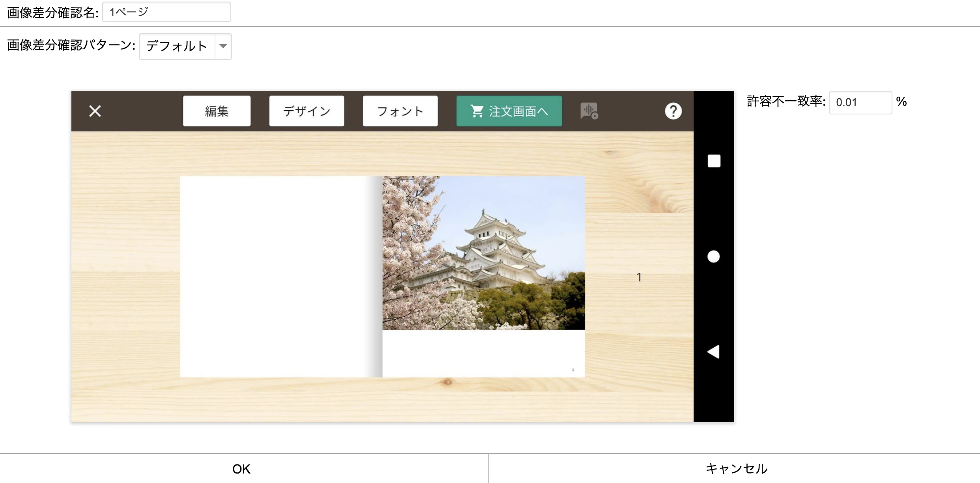Open the デザイン design button
Viewport: 980px width, 483px height.
pyautogui.click(x=307, y=111)
